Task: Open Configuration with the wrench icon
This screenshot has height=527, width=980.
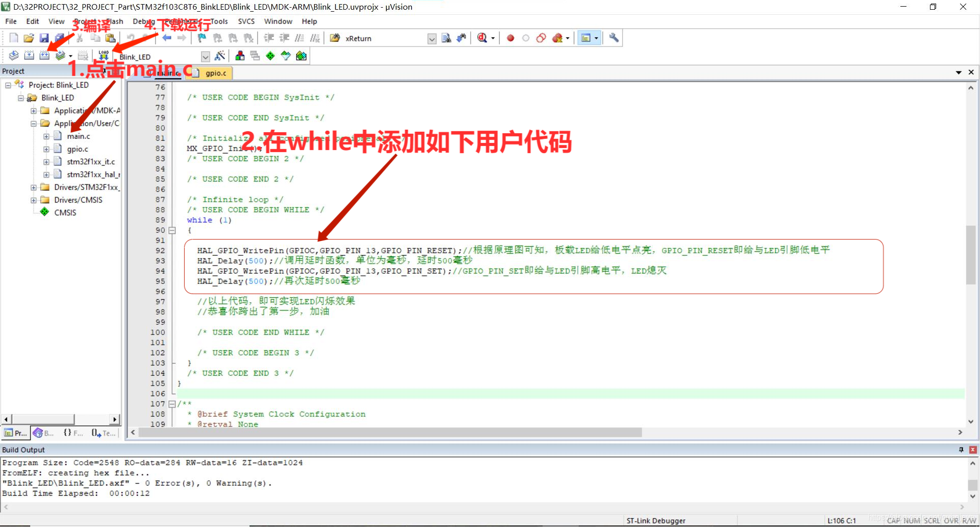Action: click(614, 38)
